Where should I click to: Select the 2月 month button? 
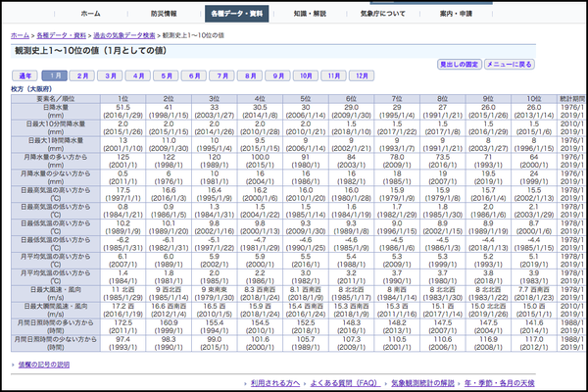click(x=83, y=75)
